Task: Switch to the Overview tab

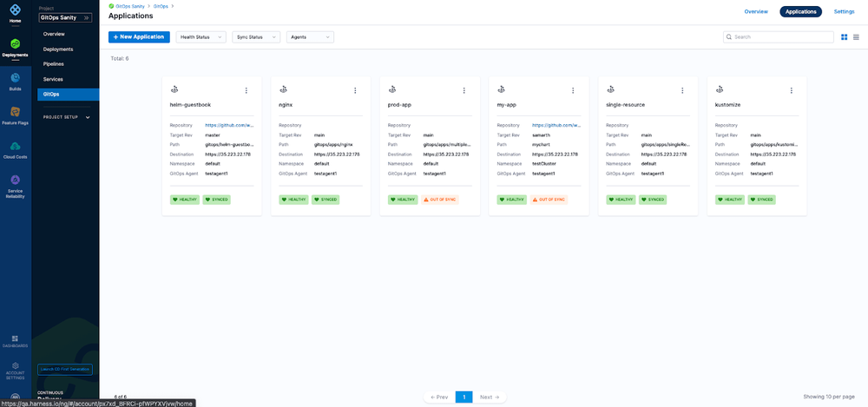Action: tap(755, 11)
